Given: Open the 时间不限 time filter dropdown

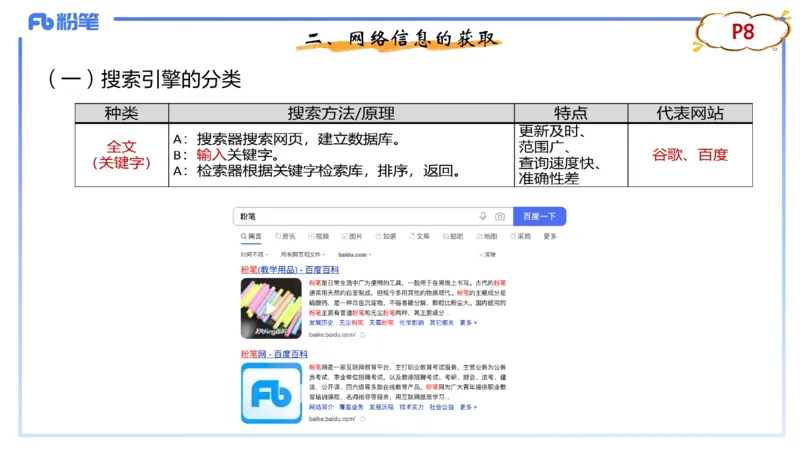Looking at the screenshot, I should [x=254, y=255].
